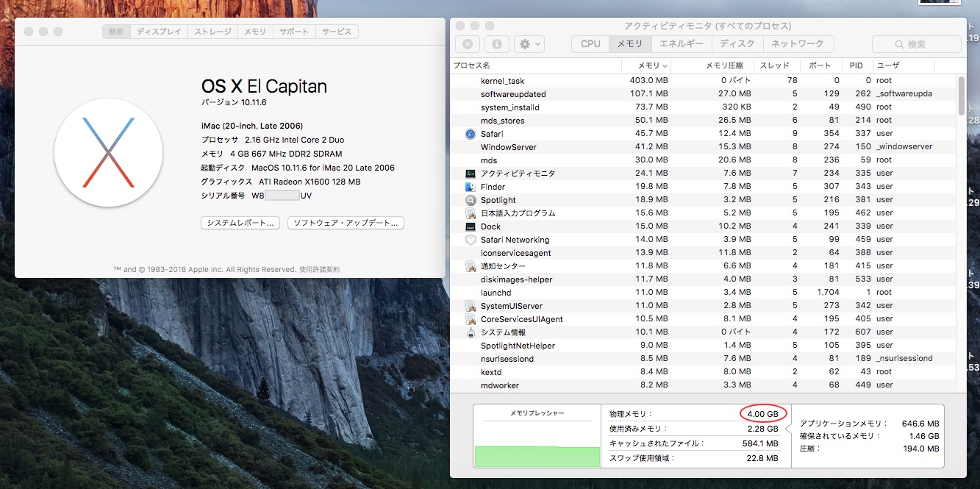Click the Dock process icon
This screenshot has width=980, height=489.
pos(471,226)
